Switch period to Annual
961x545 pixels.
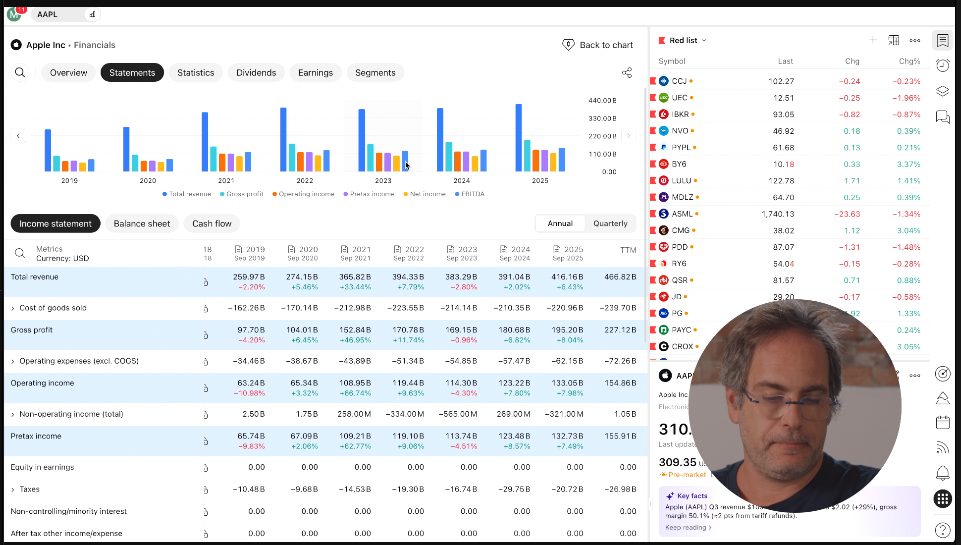coord(560,223)
